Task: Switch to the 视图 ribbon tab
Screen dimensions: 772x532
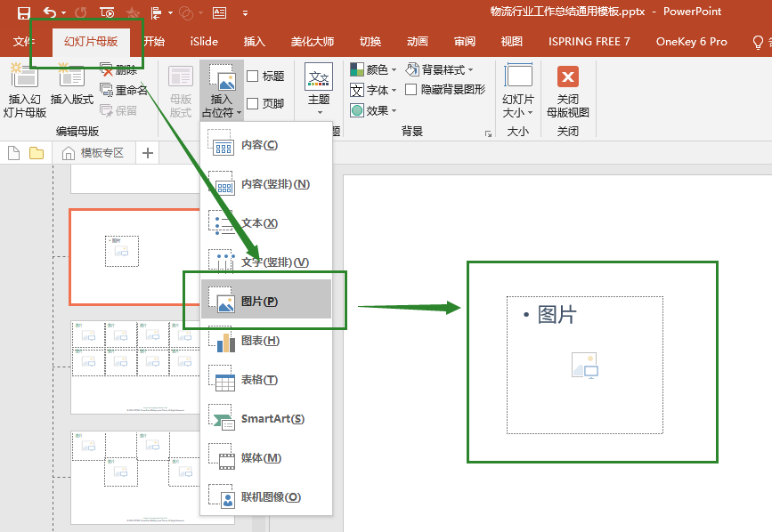Action: coord(512,41)
